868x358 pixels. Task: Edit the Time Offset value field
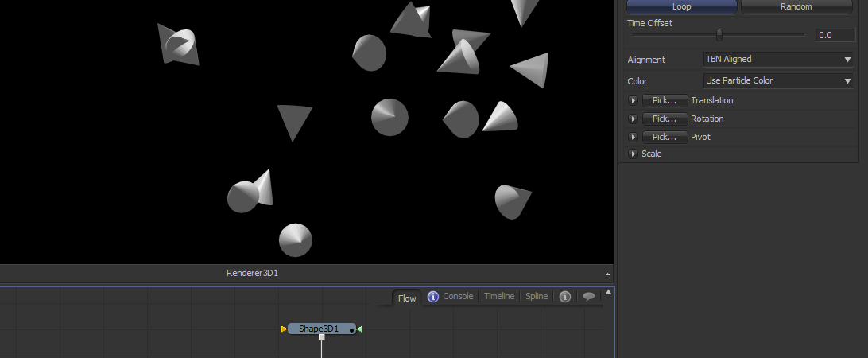tap(835, 35)
